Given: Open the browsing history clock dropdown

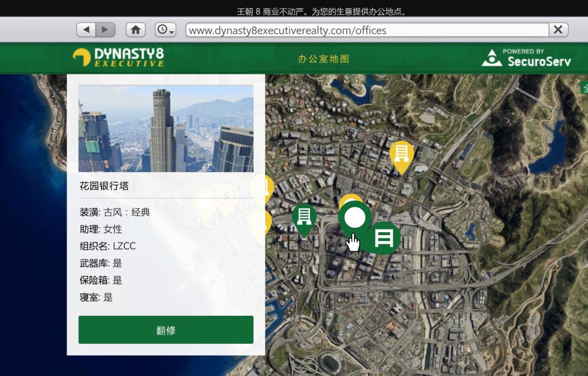Looking at the screenshot, I should 166,30.
